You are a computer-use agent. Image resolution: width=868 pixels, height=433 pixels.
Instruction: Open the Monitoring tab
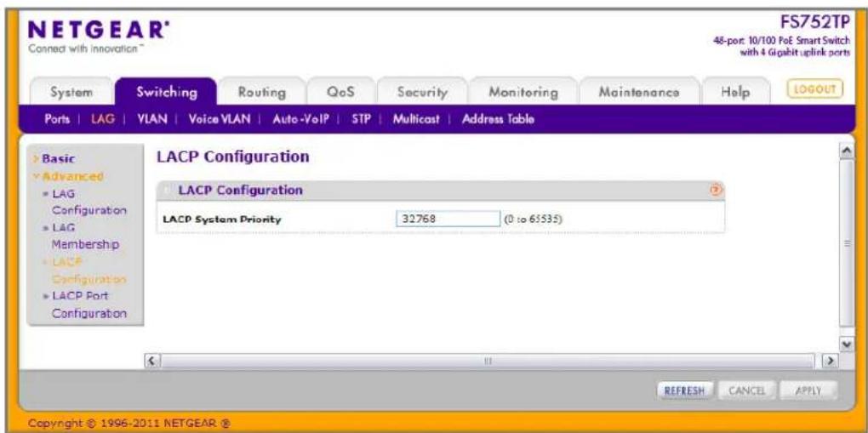[523, 93]
